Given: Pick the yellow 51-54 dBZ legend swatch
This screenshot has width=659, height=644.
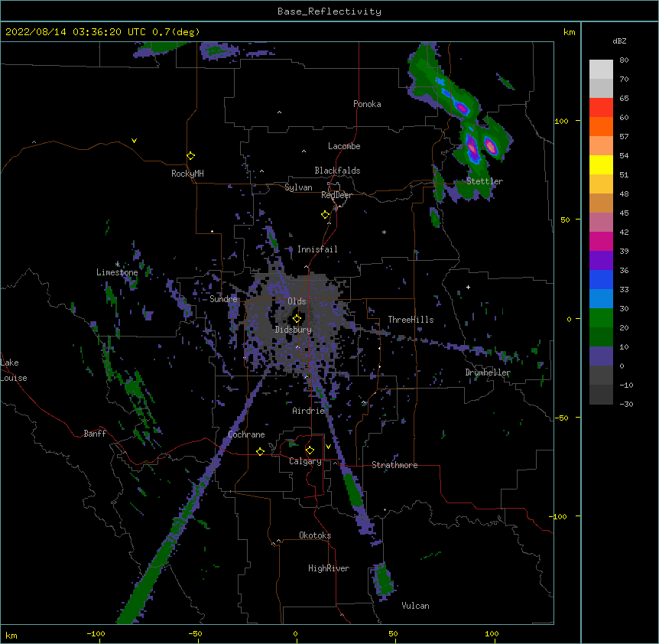Looking at the screenshot, I should (x=601, y=164).
